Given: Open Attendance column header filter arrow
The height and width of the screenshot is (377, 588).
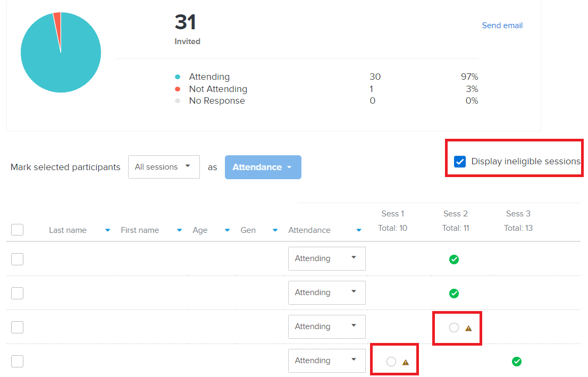Looking at the screenshot, I should point(359,230).
